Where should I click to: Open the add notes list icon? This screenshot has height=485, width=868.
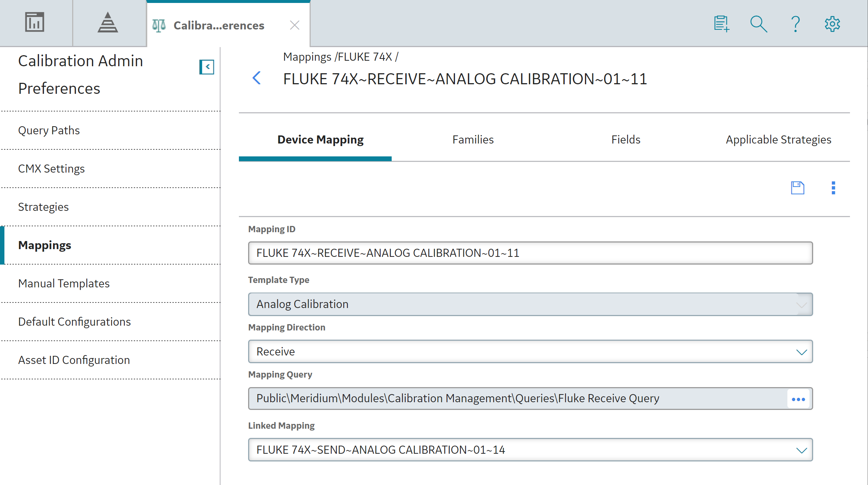[x=721, y=24]
